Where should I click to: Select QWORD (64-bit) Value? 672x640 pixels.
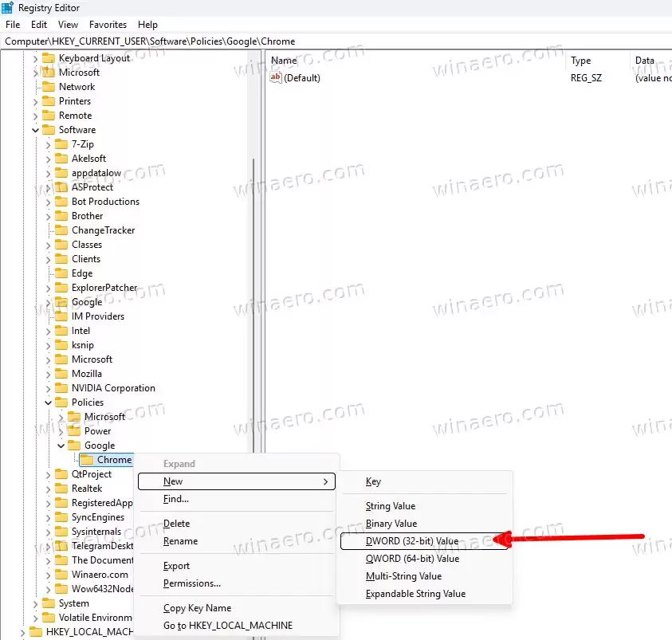424,559
